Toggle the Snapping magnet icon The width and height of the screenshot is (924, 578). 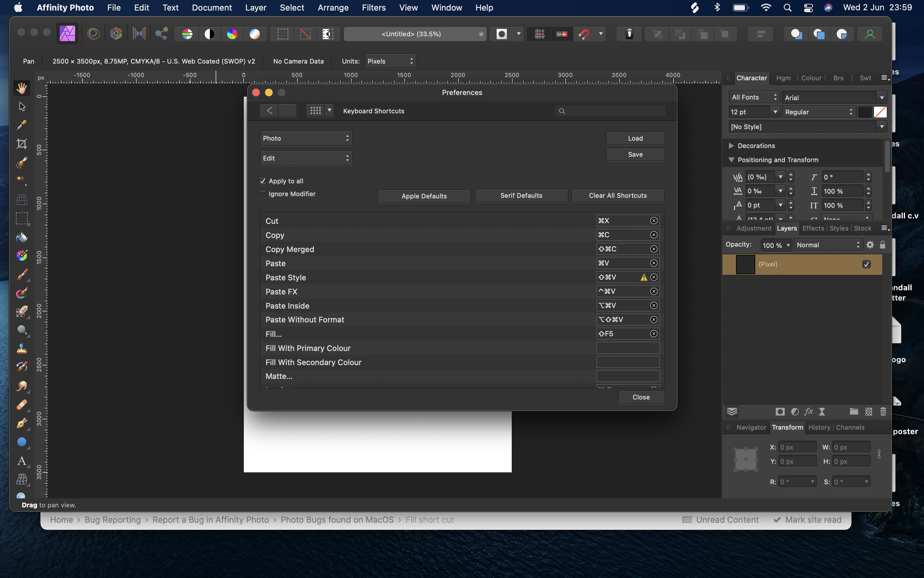(x=584, y=34)
